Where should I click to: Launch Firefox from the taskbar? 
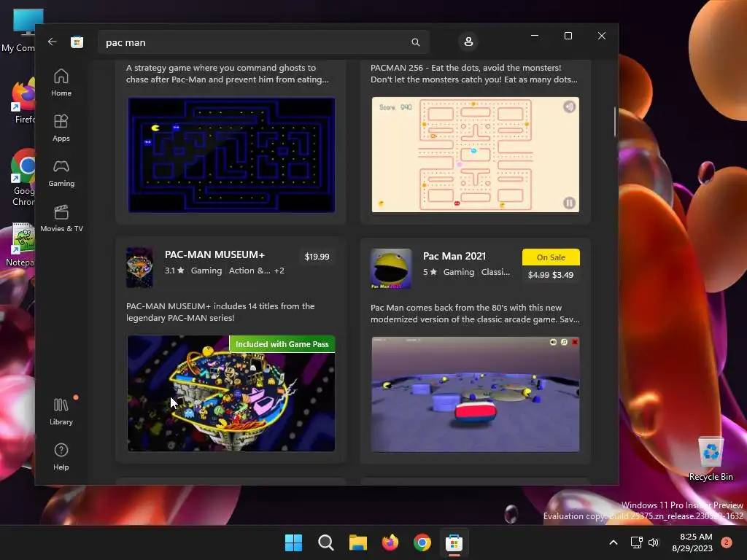[x=390, y=542]
